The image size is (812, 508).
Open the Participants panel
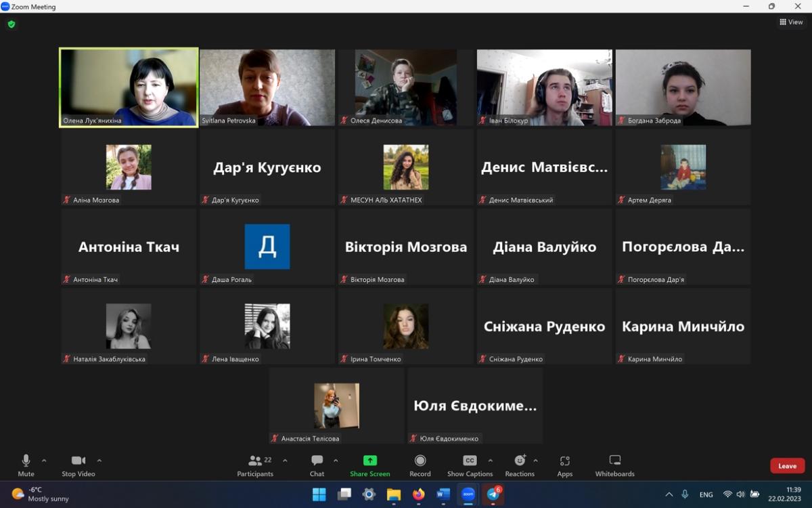(x=255, y=465)
